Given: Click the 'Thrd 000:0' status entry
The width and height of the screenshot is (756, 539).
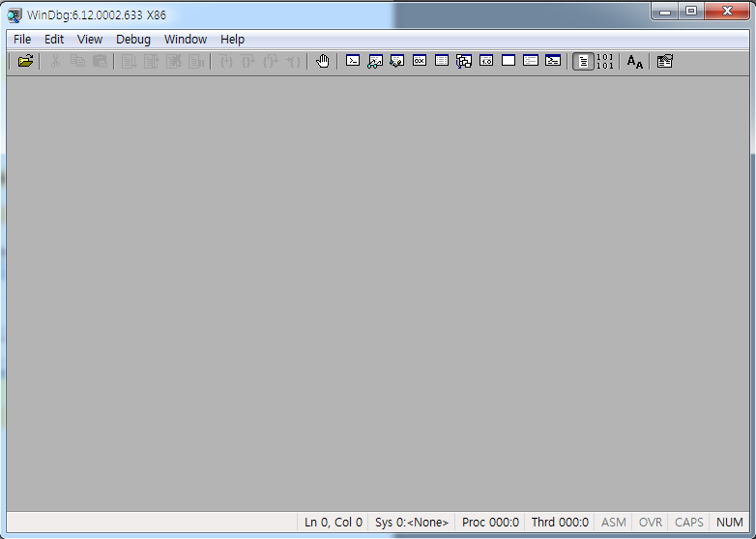Looking at the screenshot, I should 560,523.
